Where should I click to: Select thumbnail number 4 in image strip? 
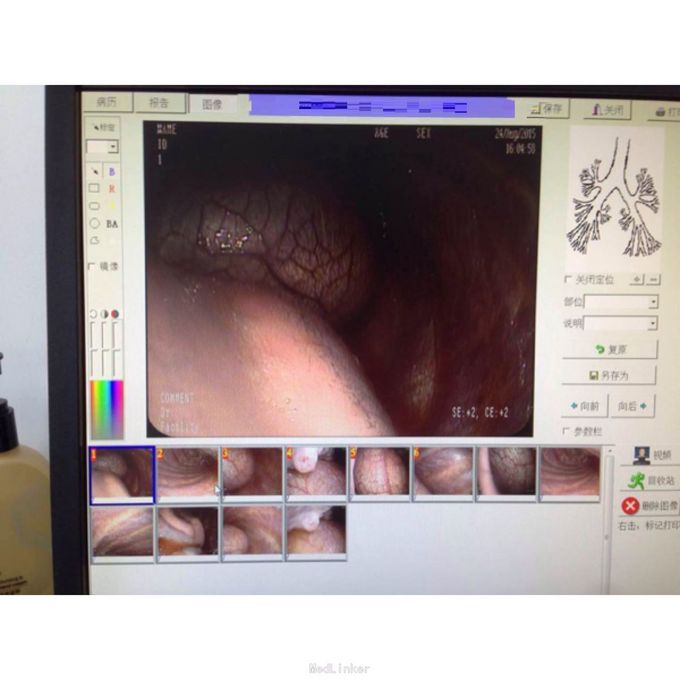(x=315, y=473)
